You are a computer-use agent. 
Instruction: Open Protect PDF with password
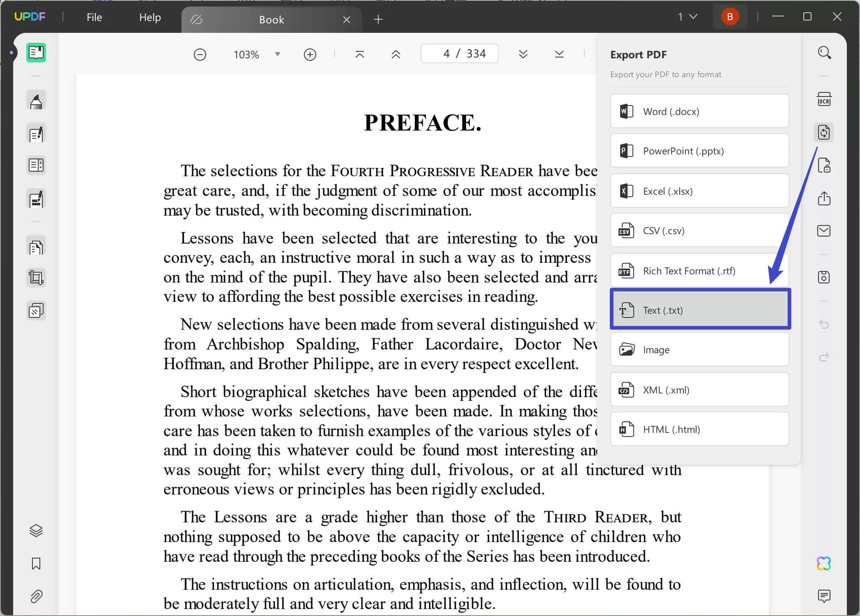click(x=824, y=165)
